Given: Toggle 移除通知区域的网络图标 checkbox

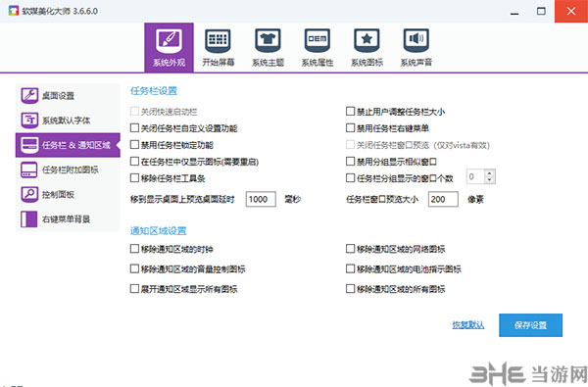Looking at the screenshot, I should 350,249.
